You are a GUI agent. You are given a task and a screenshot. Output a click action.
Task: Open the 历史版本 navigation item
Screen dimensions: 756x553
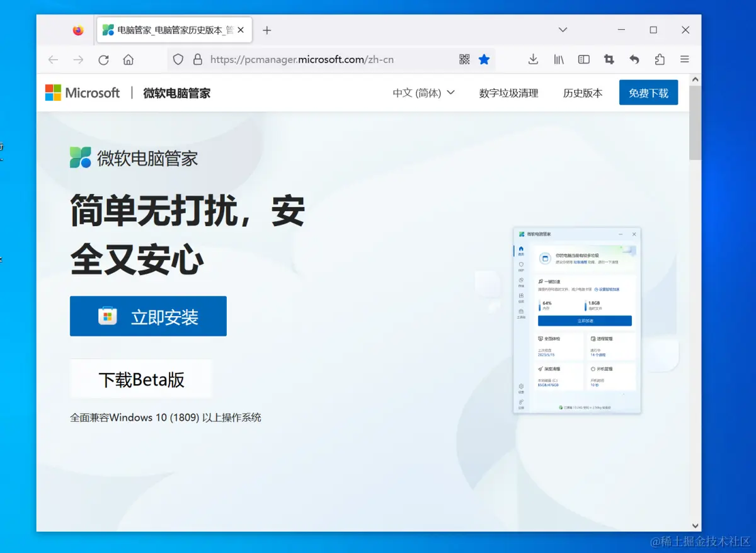pos(583,93)
